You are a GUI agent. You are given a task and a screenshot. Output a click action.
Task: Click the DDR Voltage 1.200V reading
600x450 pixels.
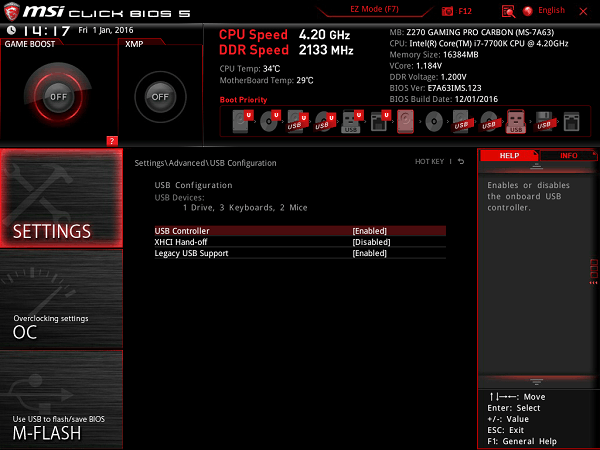(x=428, y=77)
